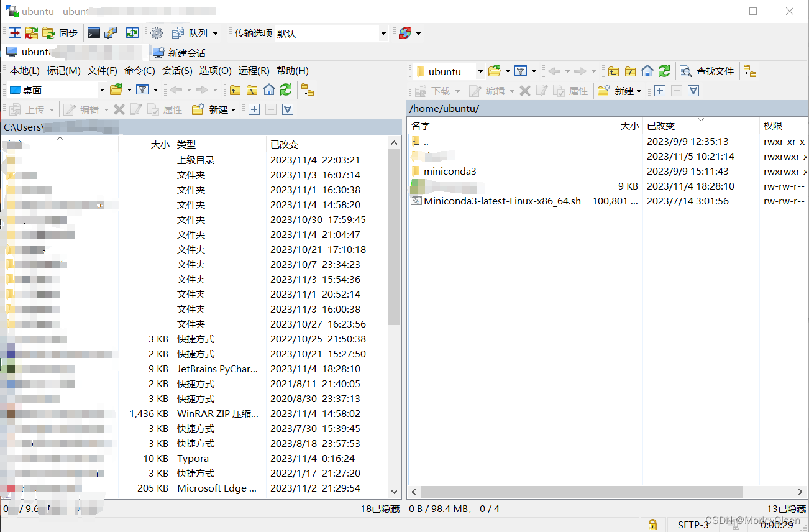Open remote panel open-directory folder icon
The height and width of the screenshot is (532, 809).
pyautogui.click(x=495, y=71)
